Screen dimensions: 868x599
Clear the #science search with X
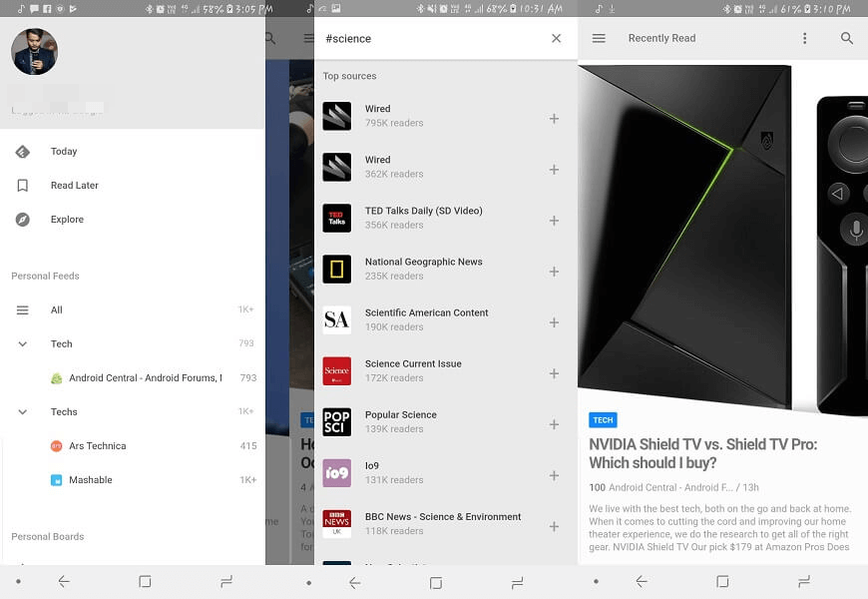(557, 38)
